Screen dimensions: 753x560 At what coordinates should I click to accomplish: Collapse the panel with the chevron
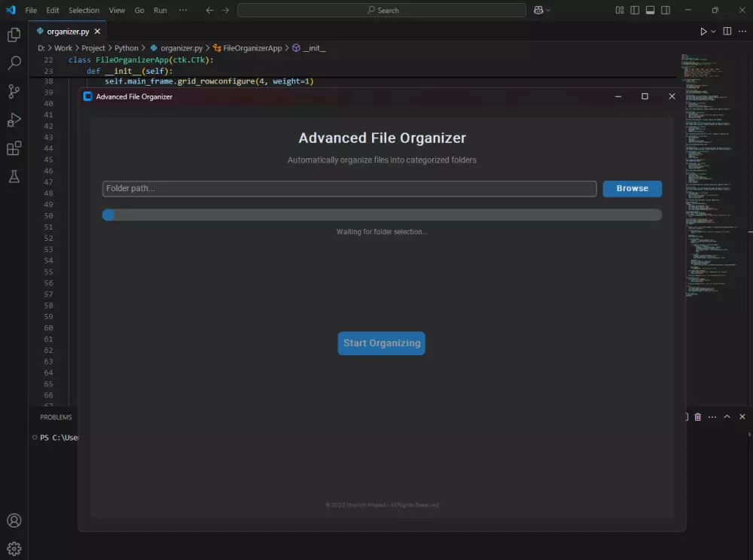726,416
